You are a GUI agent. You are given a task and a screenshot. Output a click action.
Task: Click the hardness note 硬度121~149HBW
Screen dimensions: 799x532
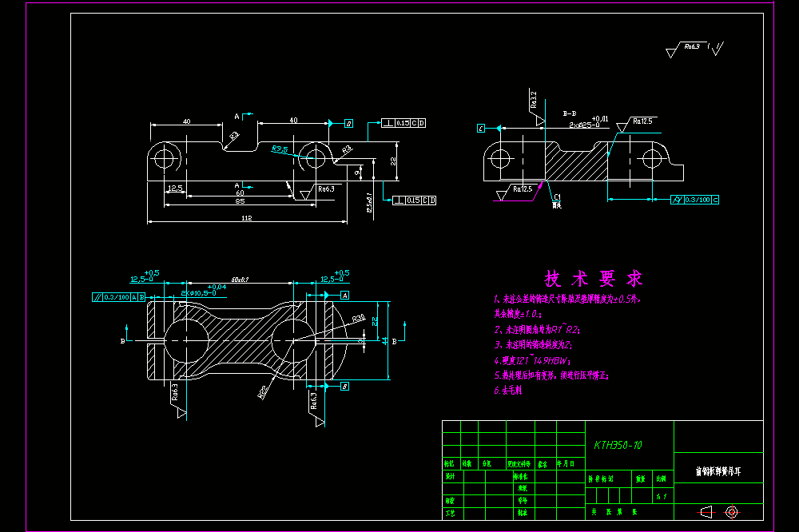coord(531,361)
